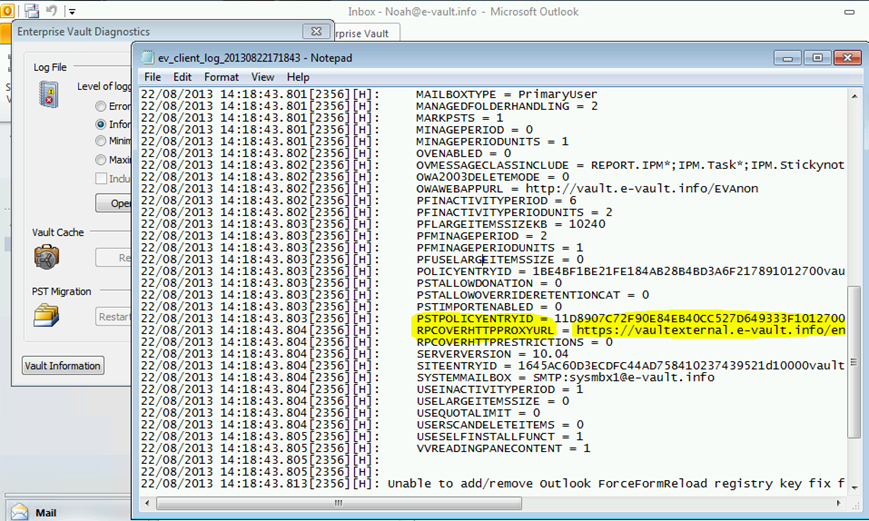This screenshot has height=521, width=869.
Task: Click the VVREADINGPANECONTENT = 1 line
Action: (503, 448)
